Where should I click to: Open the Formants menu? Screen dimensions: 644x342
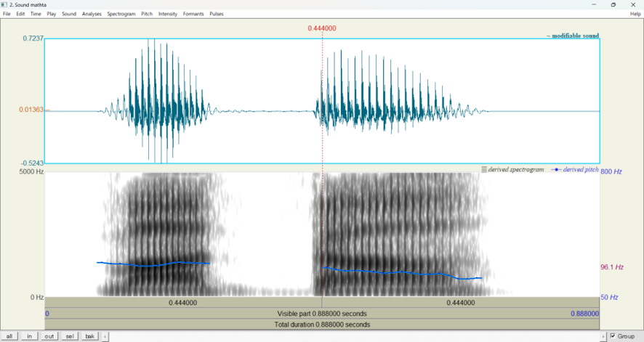click(x=193, y=14)
